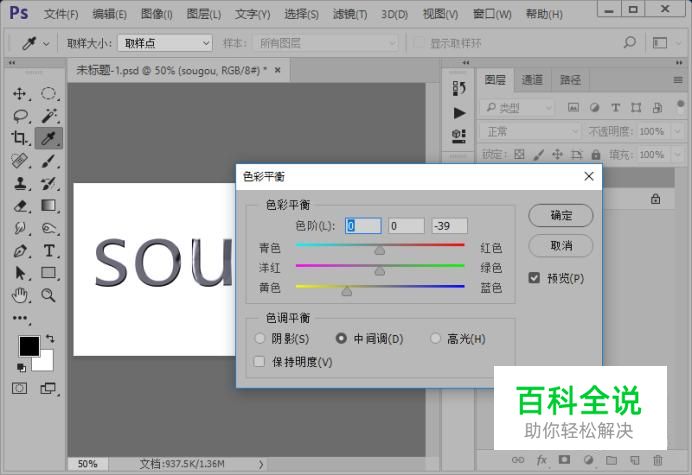The image size is (692, 475).
Task: Select the Crop tool
Action: click(19, 138)
